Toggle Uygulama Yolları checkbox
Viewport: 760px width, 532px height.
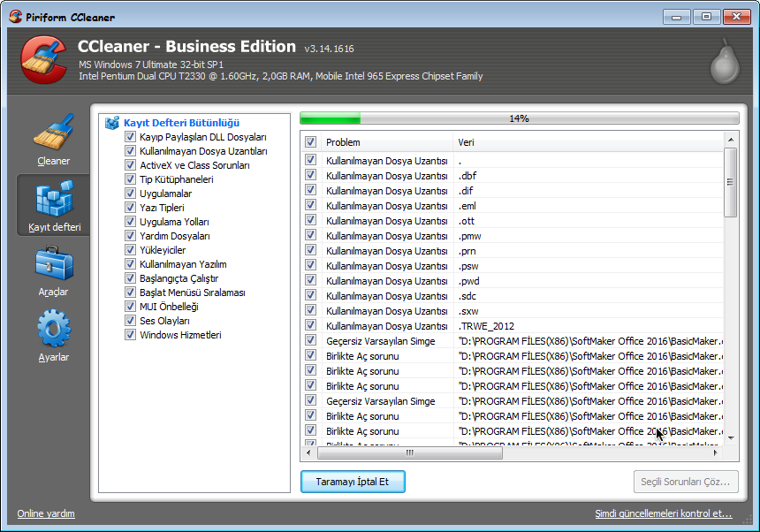130,222
